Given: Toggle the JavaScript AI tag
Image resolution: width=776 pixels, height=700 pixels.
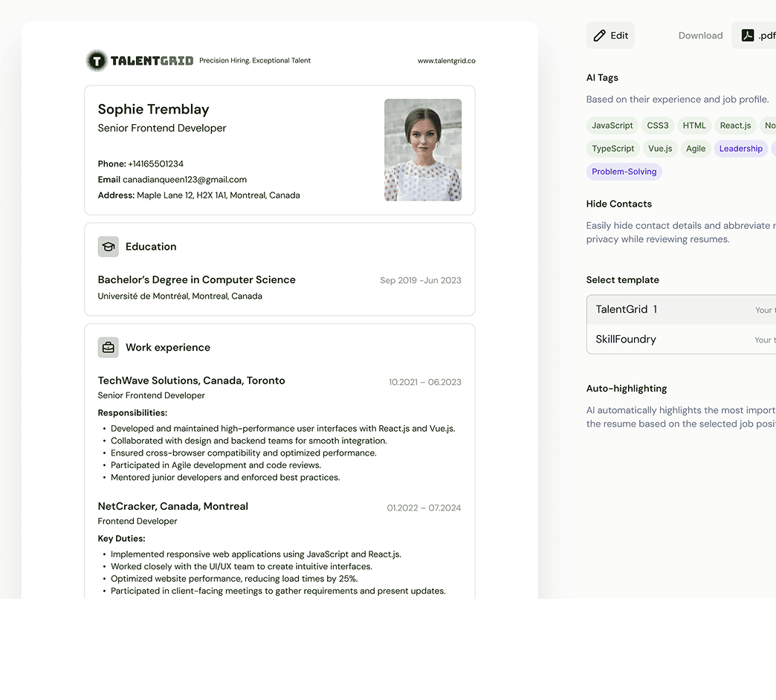Looking at the screenshot, I should pyautogui.click(x=612, y=126).
